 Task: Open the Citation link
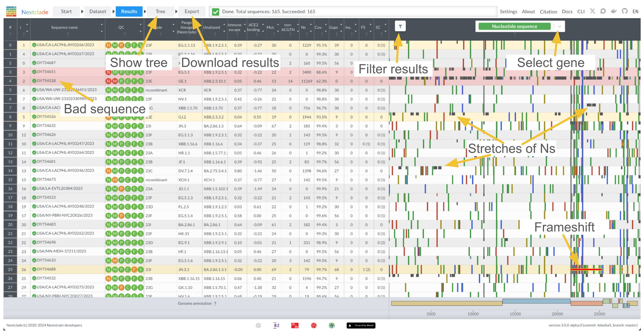[548, 11]
